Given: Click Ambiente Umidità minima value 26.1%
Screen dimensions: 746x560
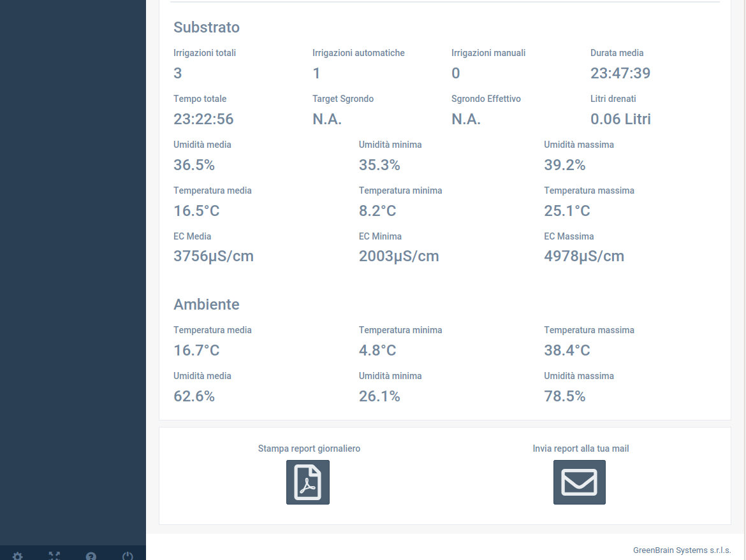Looking at the screenshot, I should coord(379,396).
